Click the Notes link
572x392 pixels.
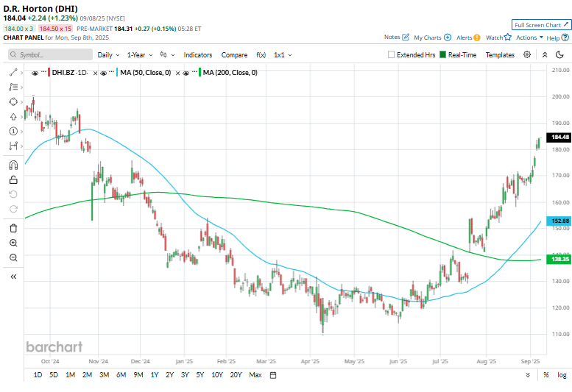click(x=392, y=38)
